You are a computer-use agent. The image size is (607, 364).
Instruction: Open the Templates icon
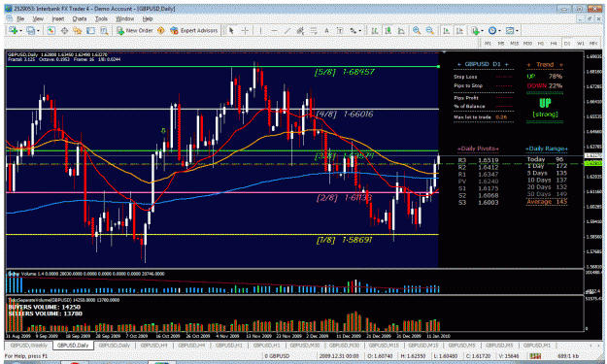[x=510, y=30]
